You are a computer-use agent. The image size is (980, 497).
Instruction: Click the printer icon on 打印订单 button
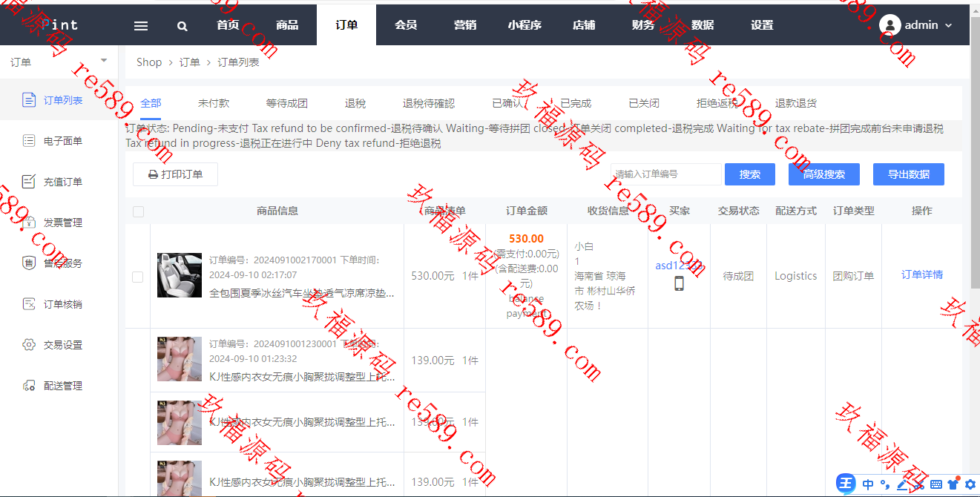pyautogui.click(x=153, y=175)
